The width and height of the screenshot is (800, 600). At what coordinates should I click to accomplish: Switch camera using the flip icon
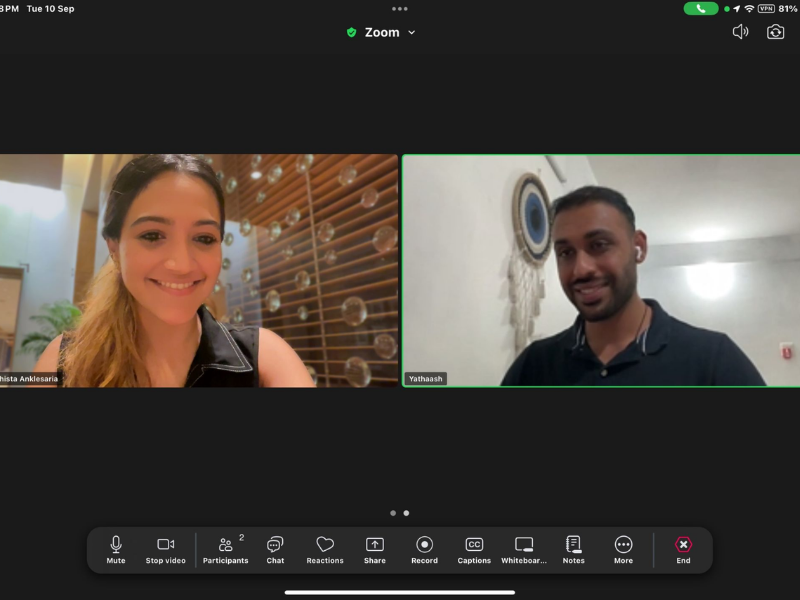(x=775, y=32)
